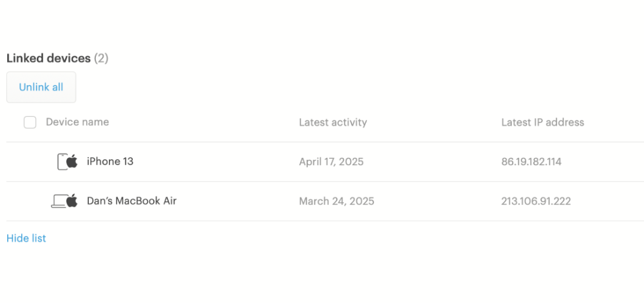644x303 pixels.
Task: Unlink all devices using Unlink all button
Action: [x=41, y=87]
